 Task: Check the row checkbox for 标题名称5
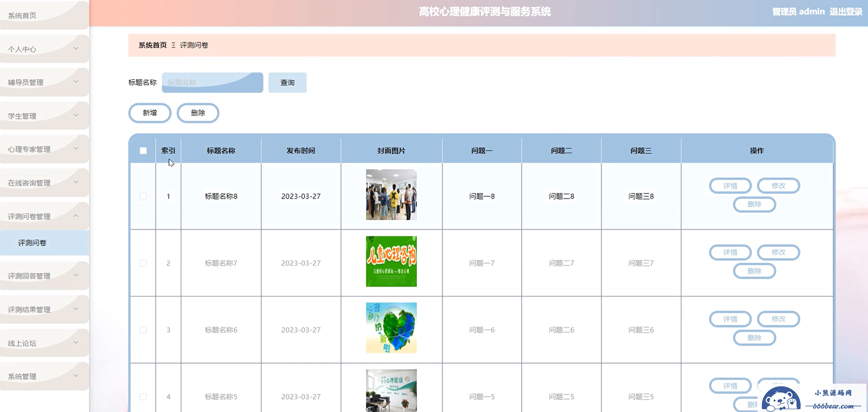point(143,397)
